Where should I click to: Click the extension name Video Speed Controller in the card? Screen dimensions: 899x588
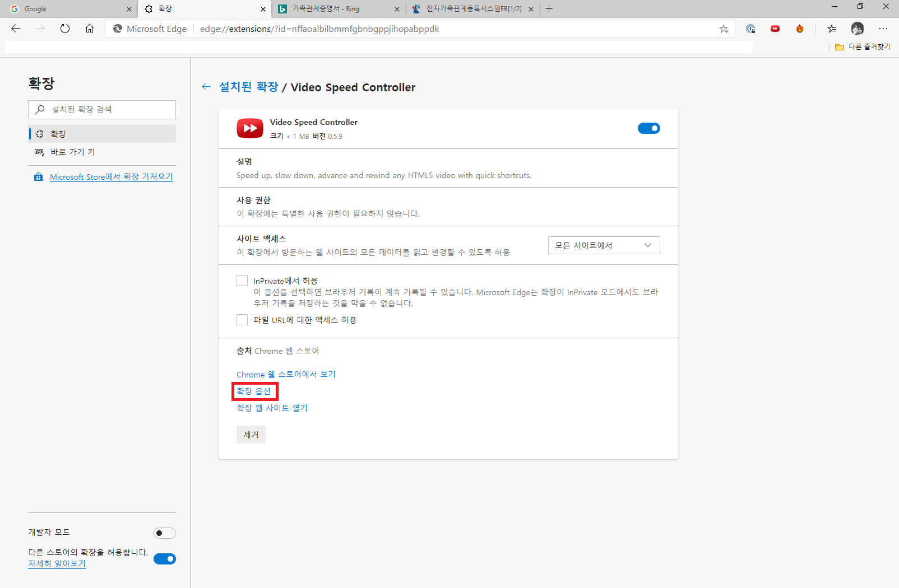314,122
